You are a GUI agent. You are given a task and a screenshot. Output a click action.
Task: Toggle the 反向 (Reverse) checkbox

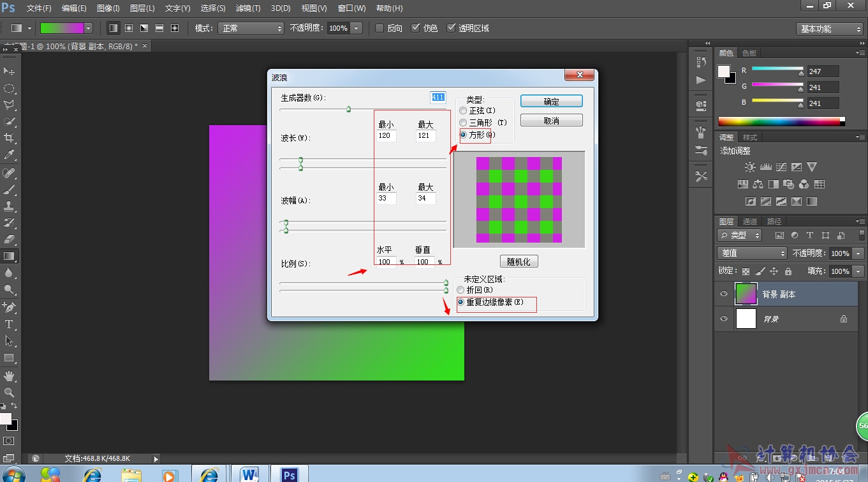pyautogui.click(x=379, y=28)
